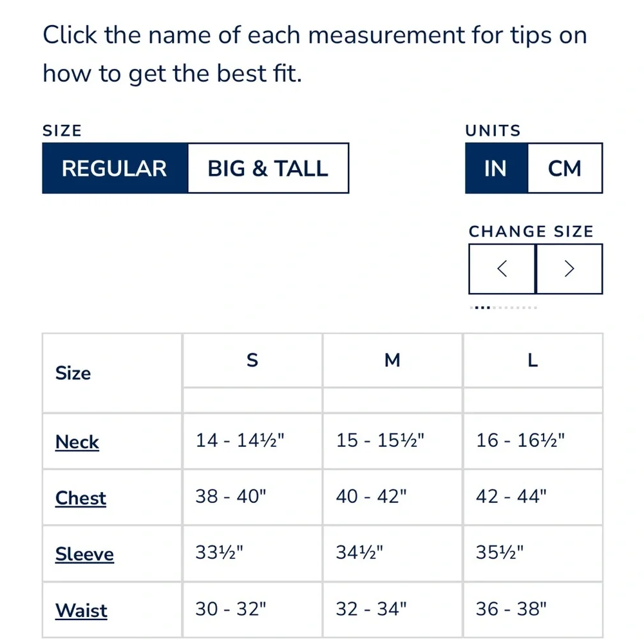Click the 30 - 32" waist cell

252,609
